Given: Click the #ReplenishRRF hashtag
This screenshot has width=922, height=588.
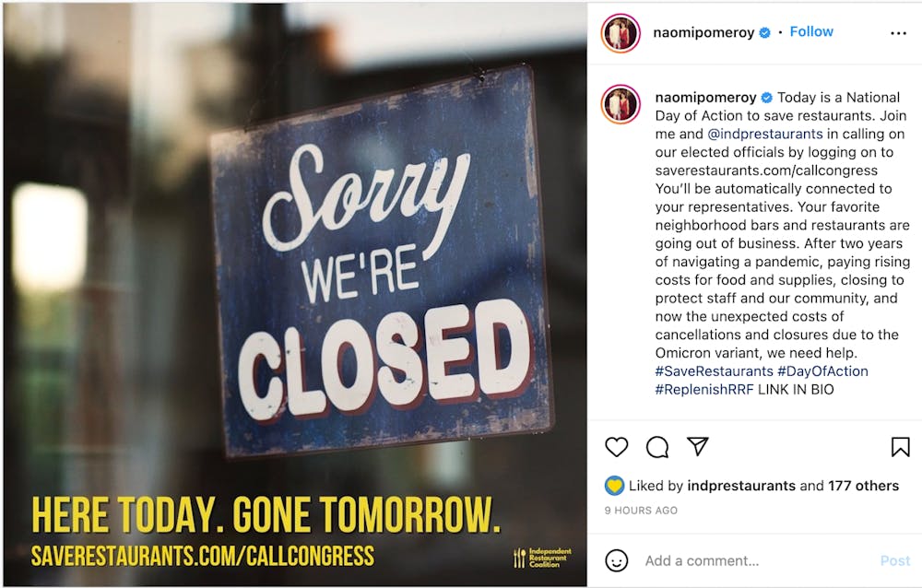Looking at the screenshot, I should 703,389.
